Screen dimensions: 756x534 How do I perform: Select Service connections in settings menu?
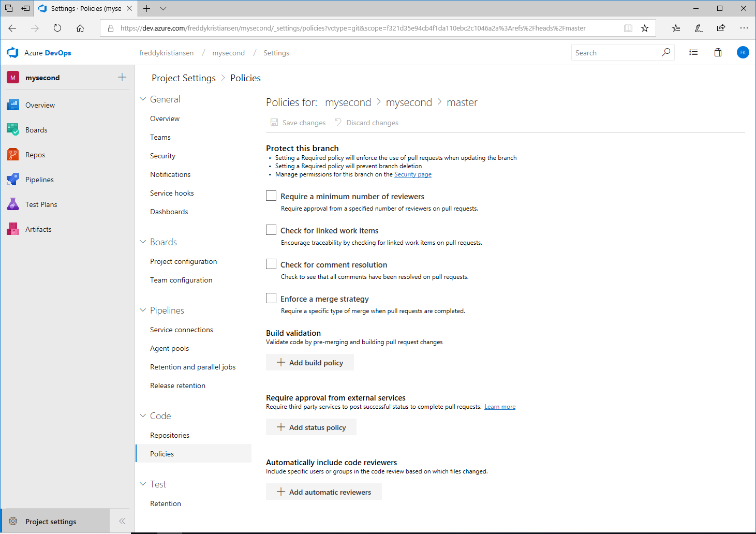[182, 330]
